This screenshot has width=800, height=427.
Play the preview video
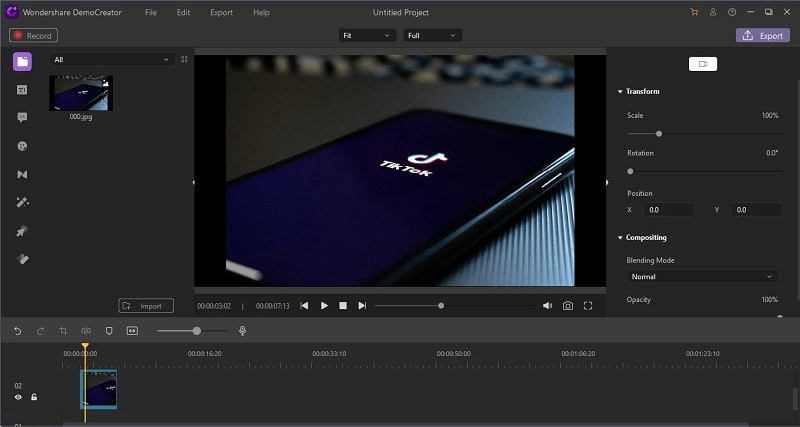(324, 306)
